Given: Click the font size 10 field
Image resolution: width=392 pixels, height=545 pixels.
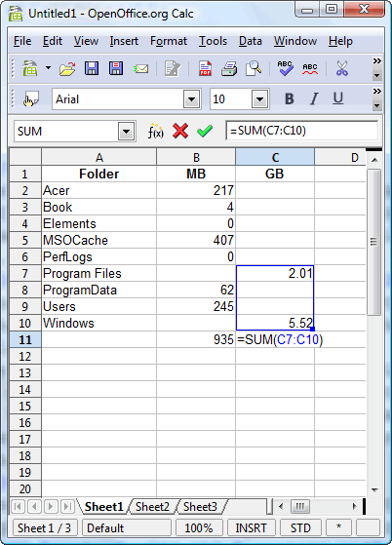Looking at the screenshot, I should pyautogui.click(x=230, y=99).
